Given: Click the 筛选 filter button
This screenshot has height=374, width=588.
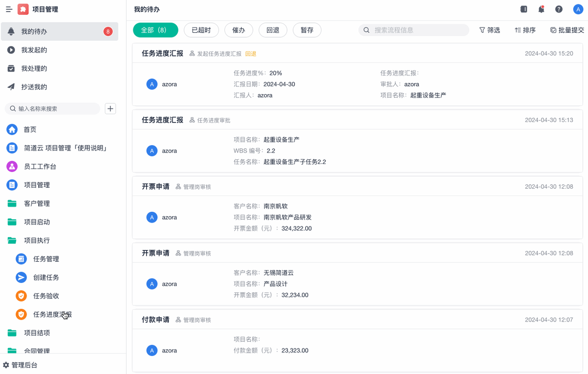Looking at the screenshot, I should click(x=490, y=30).
